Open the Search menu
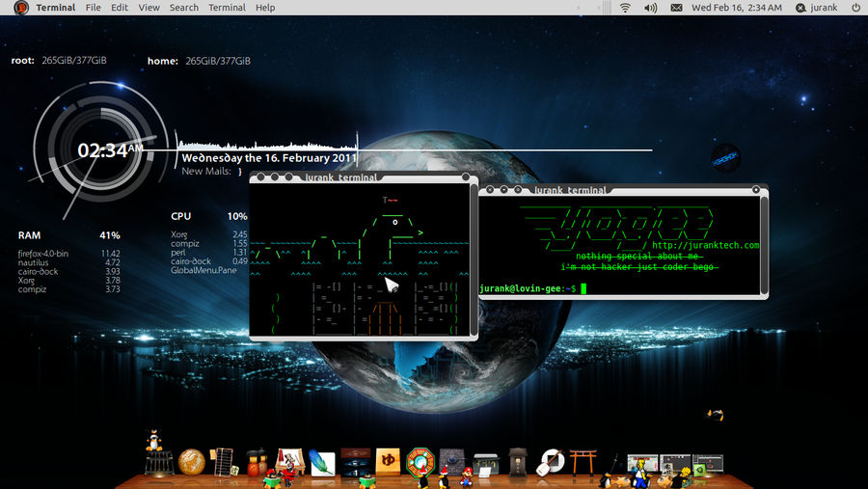The height and width of the screenshot is (489, 868). 184,8
